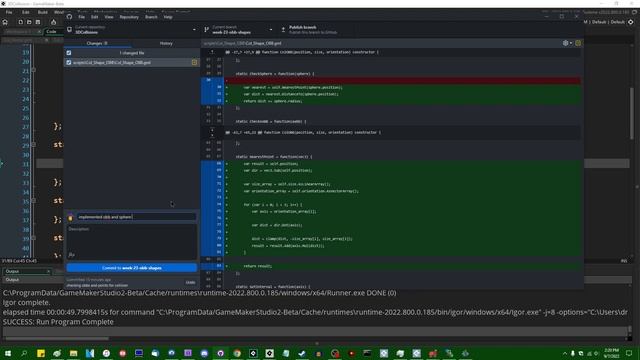Expand hidden lines above first diff hunk
The width and height of the screenshot is (640, 360).
click(212, 52)
